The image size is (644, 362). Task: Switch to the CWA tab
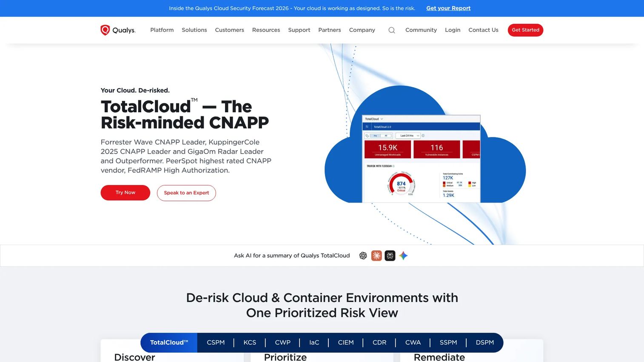[x=413, y=342]
